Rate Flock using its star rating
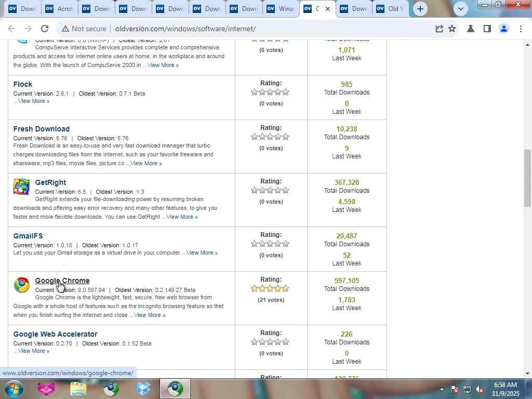 pos(270,92)
